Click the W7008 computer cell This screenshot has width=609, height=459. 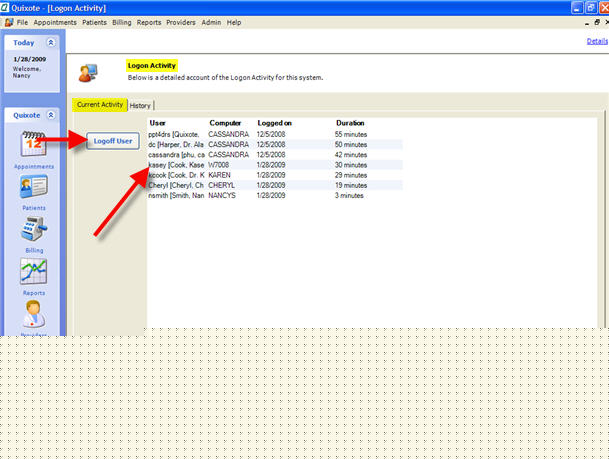pos(219,165)
